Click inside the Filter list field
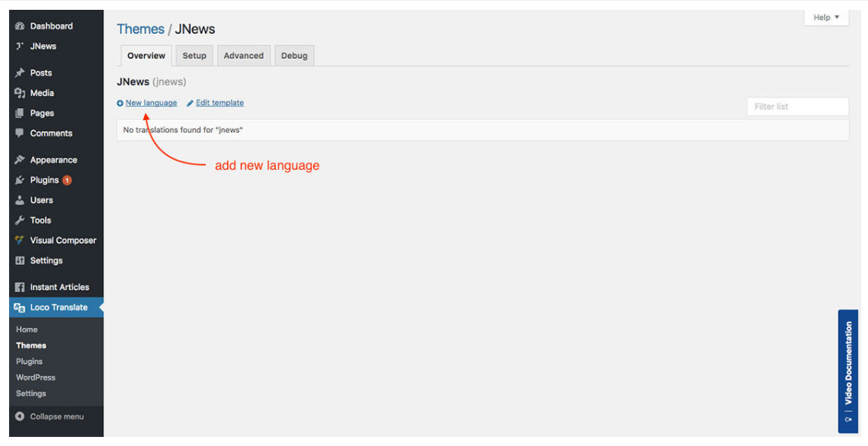Viewport: 868px width, 446px height. tap(797, 106)
